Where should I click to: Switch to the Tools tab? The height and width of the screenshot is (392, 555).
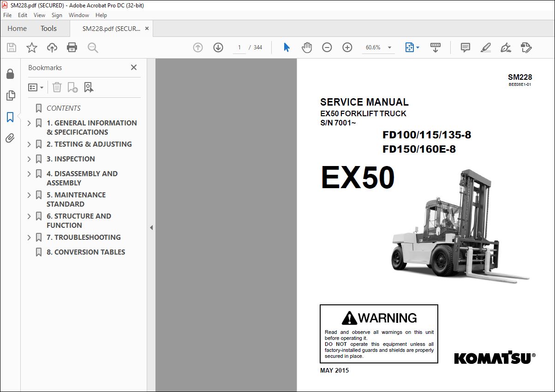tap(48, 29)
